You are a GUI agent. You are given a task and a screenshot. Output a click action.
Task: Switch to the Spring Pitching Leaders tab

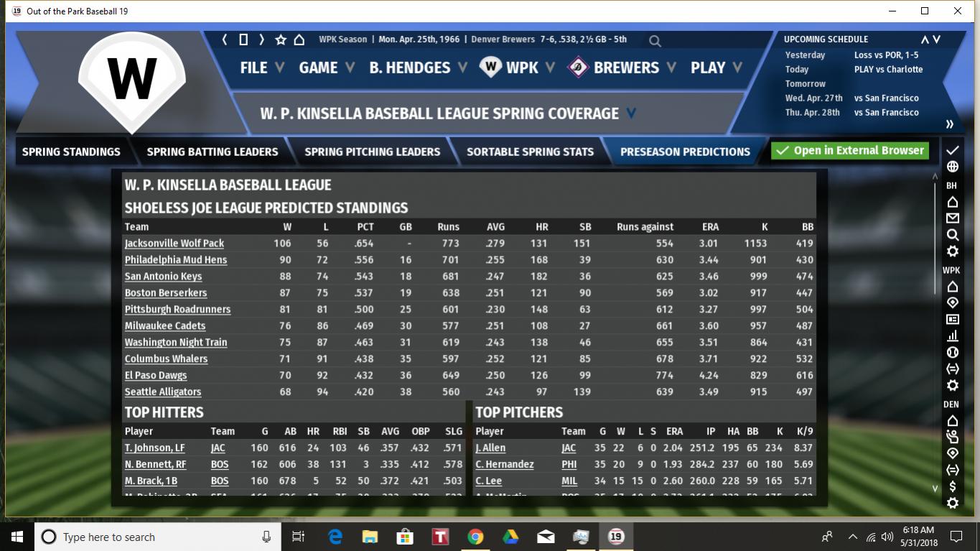point(372,152)
